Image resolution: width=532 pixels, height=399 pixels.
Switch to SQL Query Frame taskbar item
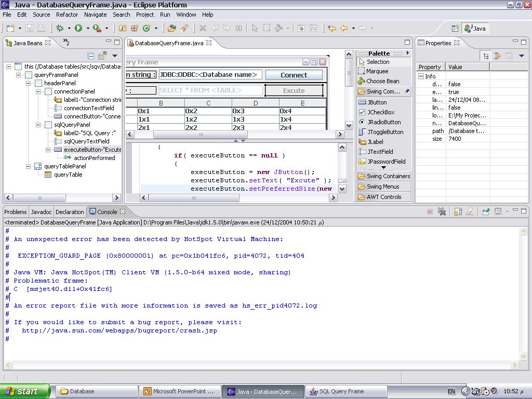[345, 391]
